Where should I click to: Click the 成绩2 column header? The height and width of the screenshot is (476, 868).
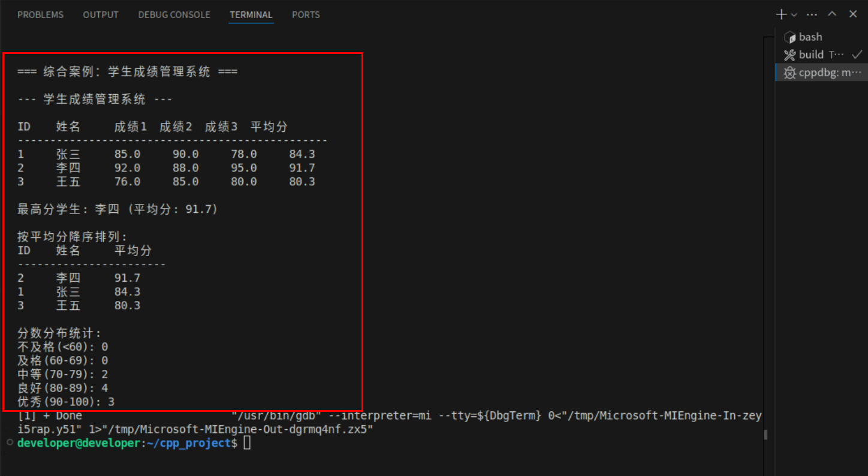click(176, 127)
